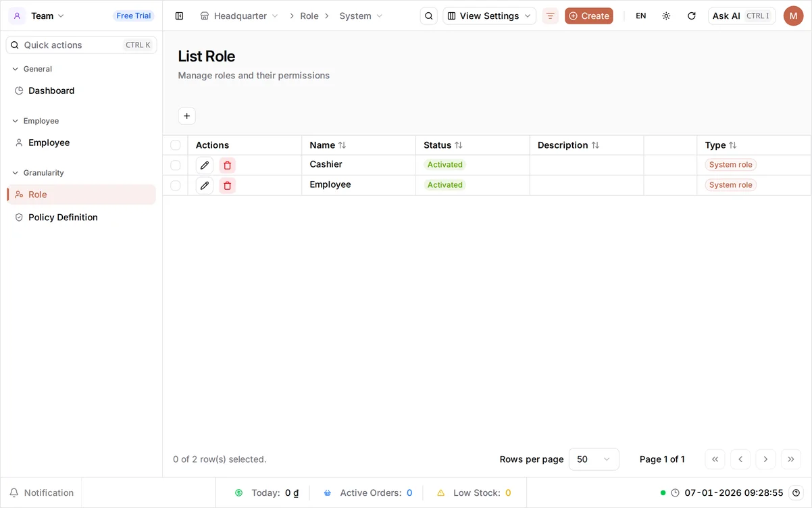Open the Ask AI button
Image resolution: width=812 pixels, height=508 pixels.
742,16
